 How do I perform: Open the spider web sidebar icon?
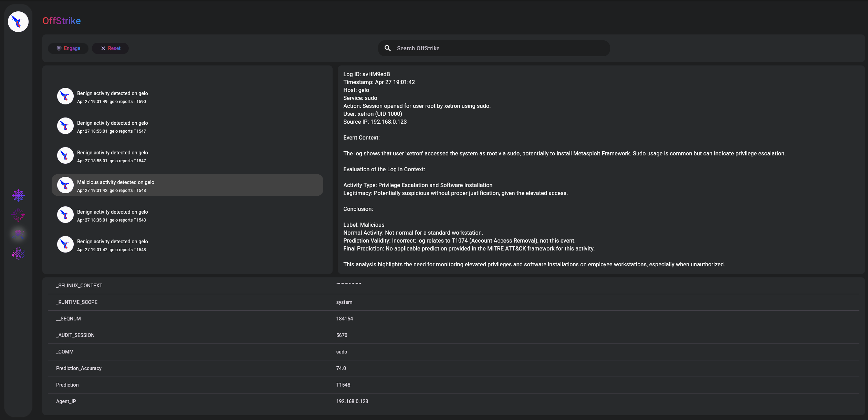point(18,196)
